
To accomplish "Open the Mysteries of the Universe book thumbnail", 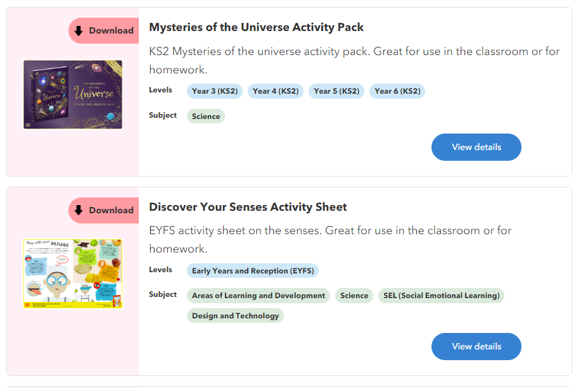I will [x=72, y=94].
